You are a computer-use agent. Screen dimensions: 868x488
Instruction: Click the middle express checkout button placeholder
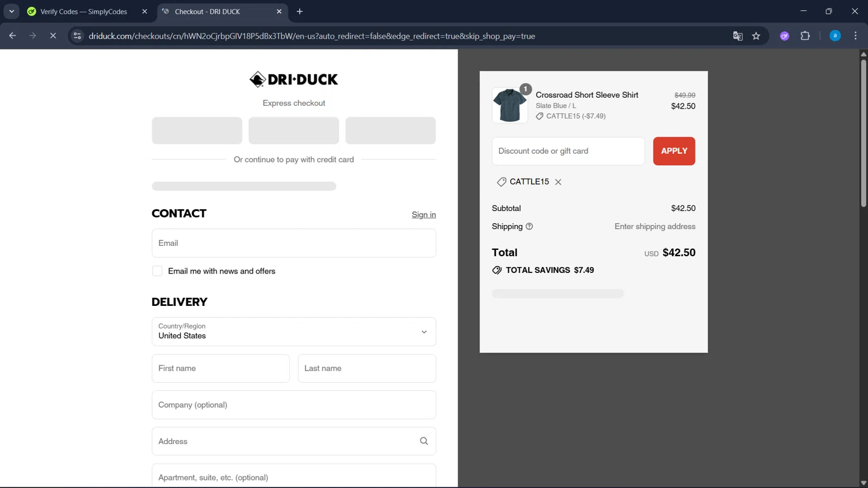coord(294,131)
